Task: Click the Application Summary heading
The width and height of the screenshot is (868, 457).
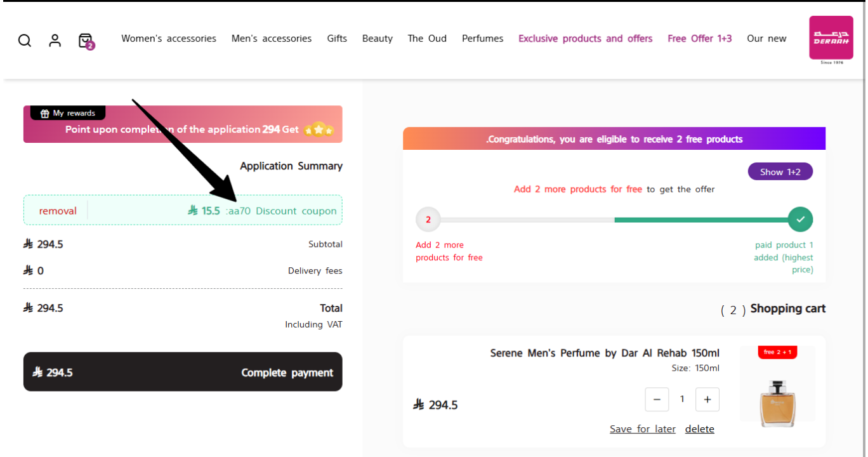Action: pos(291,166)
